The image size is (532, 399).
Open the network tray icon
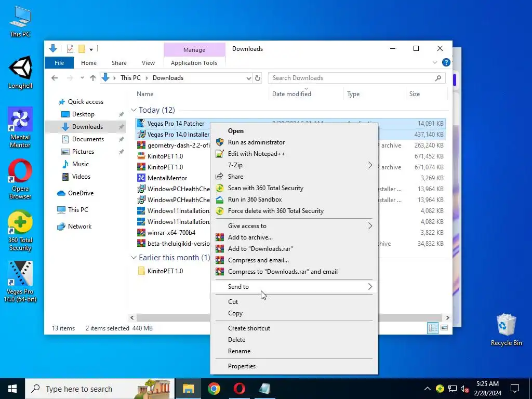[453, 389]
